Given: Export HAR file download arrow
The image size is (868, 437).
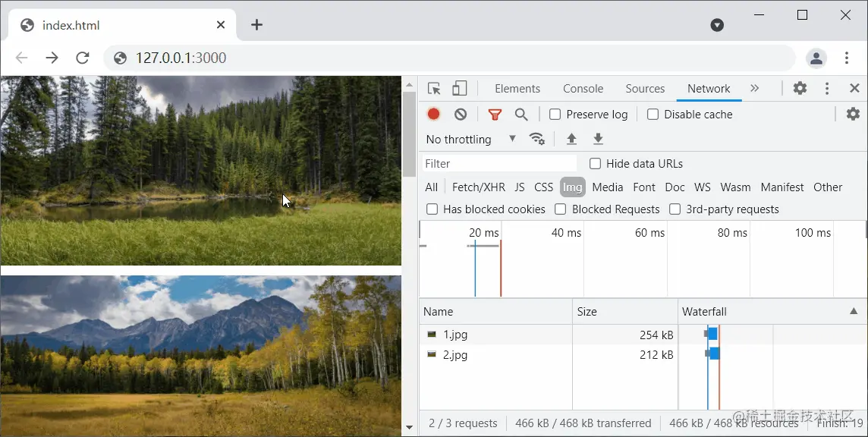Looking at the screenshot, I should click(x=598, y=139).
